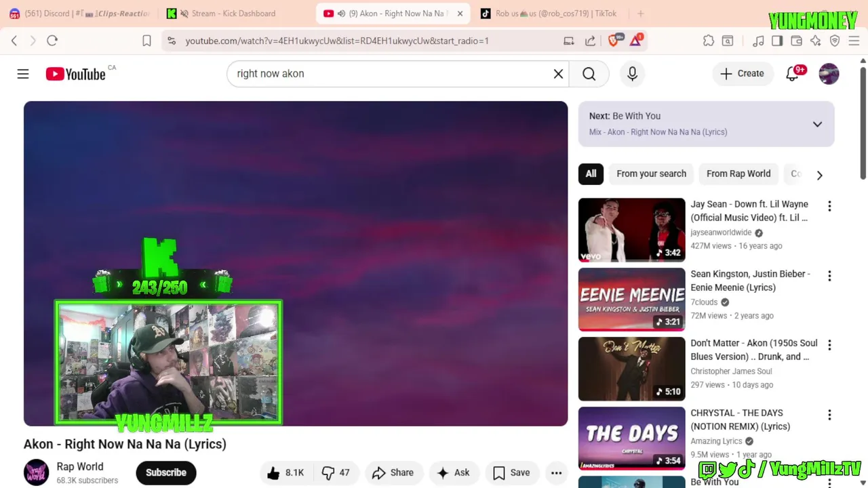Share this page from address bar
This screenshot has height=488, width=868.
coord(590,41)
